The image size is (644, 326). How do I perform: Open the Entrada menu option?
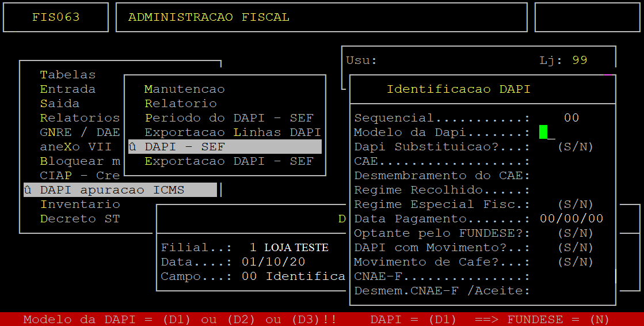click(x=67, y=89)
